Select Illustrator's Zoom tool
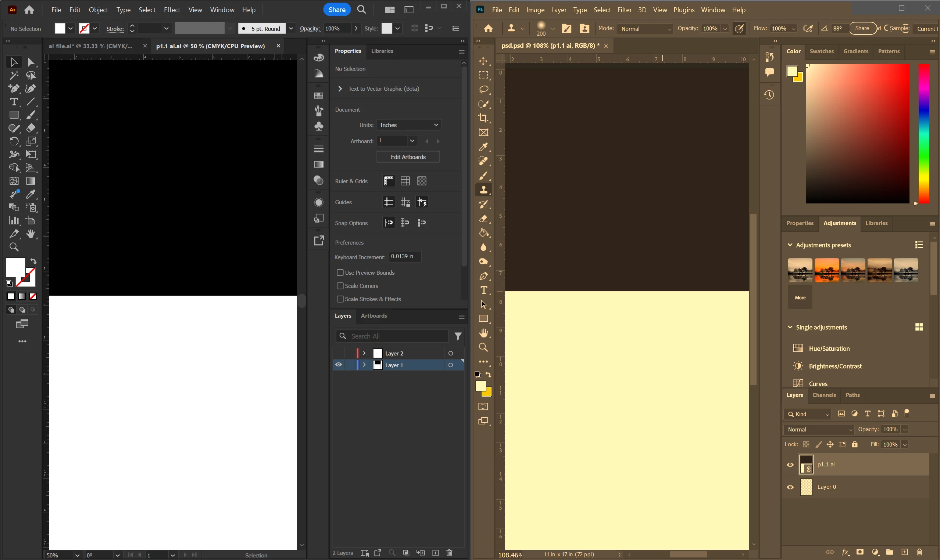940x560 pixels. coord(14,247)
